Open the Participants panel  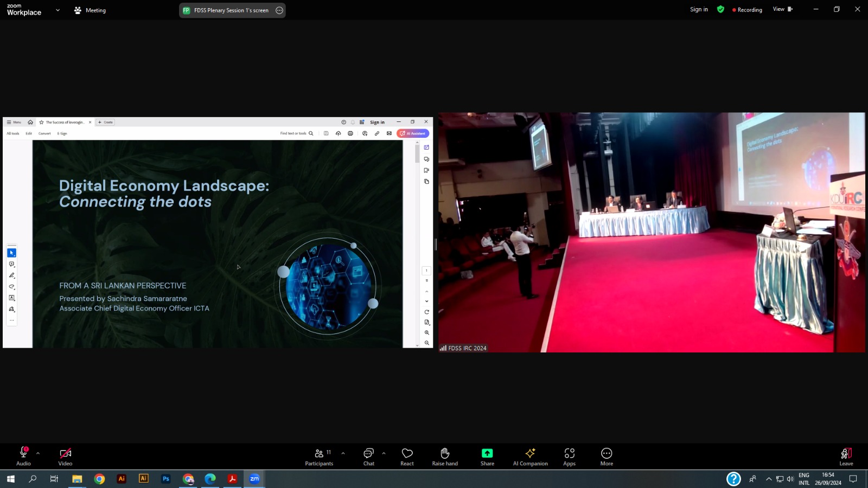click(x=320, y=456)
